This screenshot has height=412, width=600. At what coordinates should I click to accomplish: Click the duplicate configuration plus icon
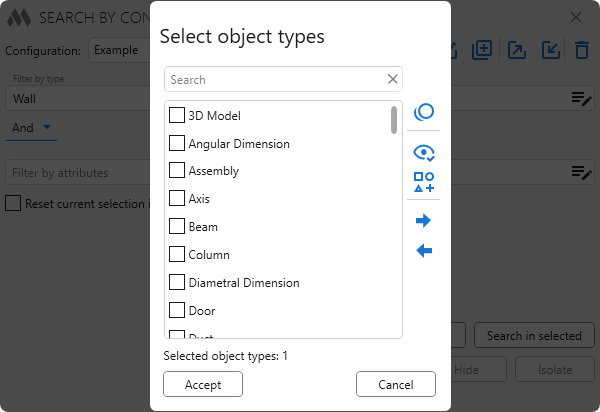point(482,50)
